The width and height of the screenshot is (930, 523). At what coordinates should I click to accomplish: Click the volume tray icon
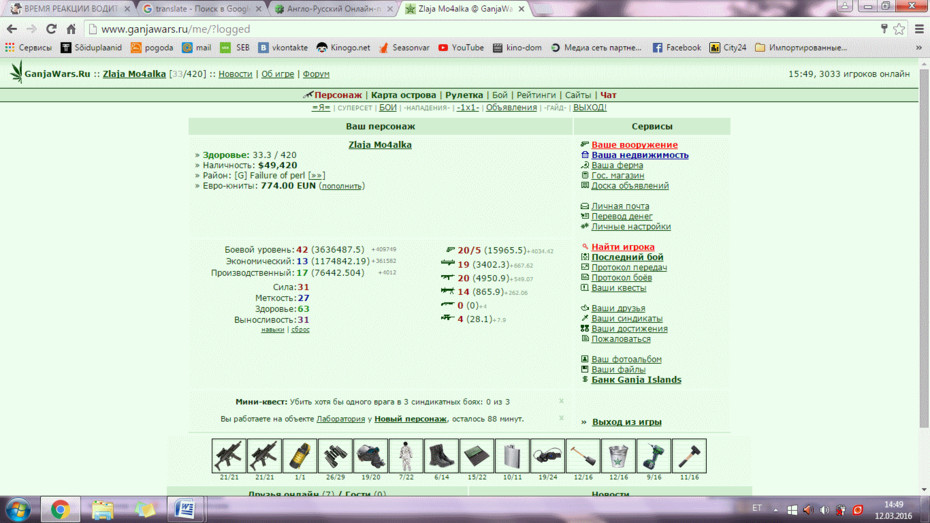click(824, 510)
